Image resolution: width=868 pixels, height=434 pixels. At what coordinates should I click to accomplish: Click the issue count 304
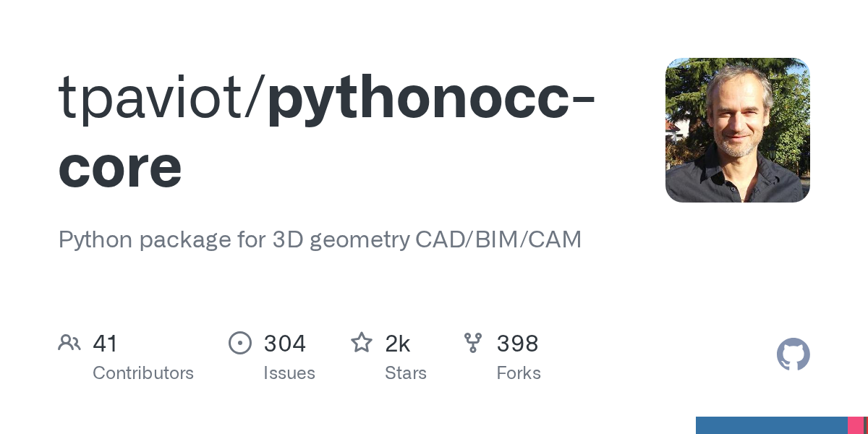point(285,344)
